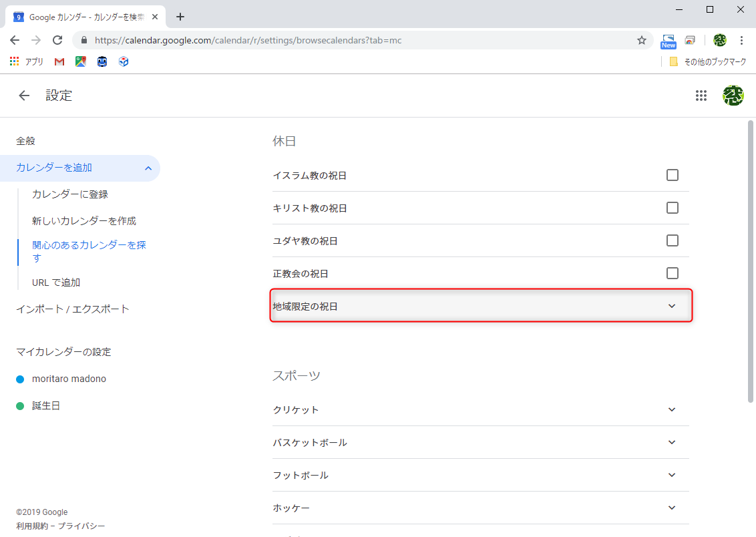
Task: Check the イスラム教の祝日 checkbox
Action: click(x=672, y=175)
